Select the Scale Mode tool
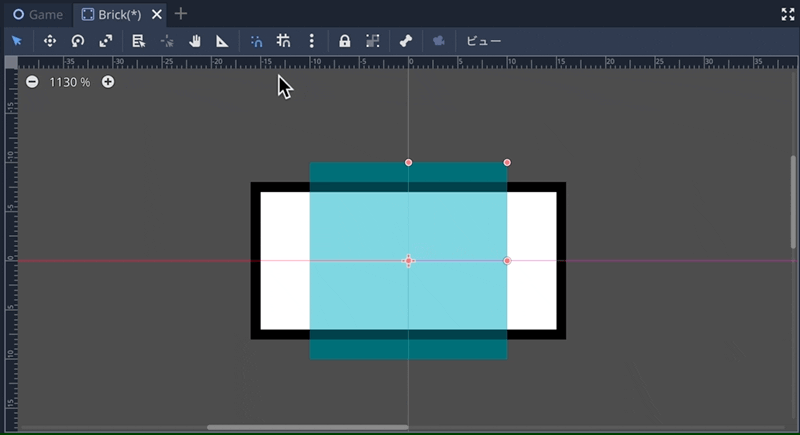This screenshot has height=435, width=800. click(x=106, y=41)
